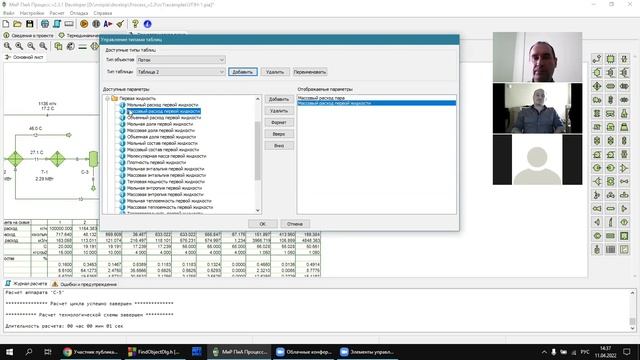Run the calculation with the orange play icon

[x=84, y=24]
